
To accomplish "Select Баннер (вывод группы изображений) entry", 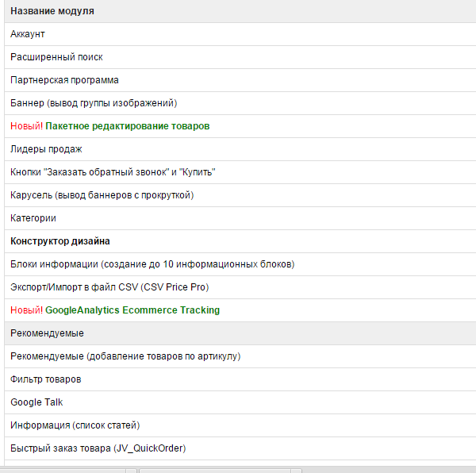I will click(240, 103).
